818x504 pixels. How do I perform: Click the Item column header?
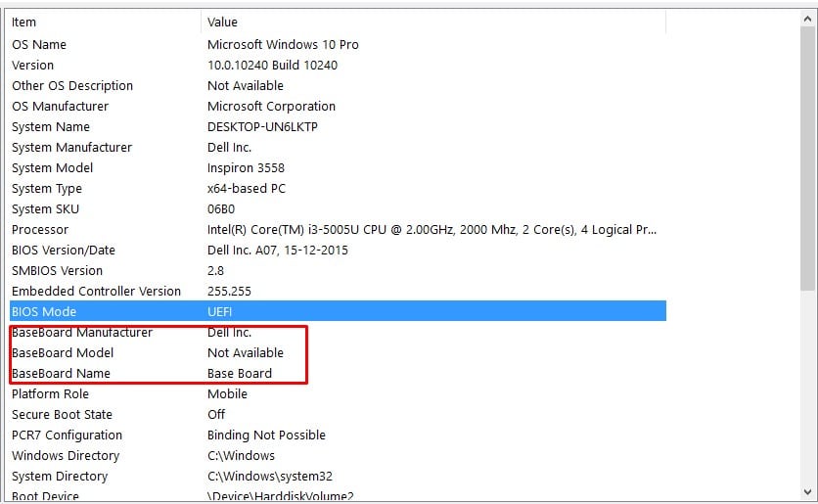(105, 23)
